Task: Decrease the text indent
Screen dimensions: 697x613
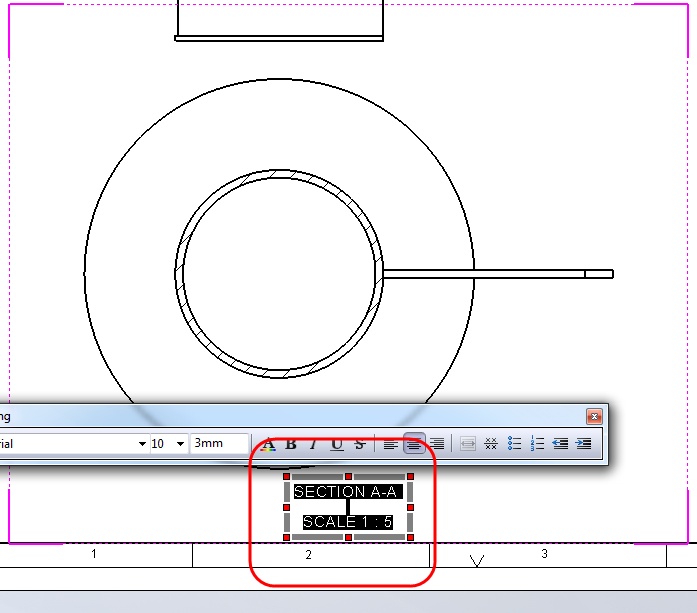Action: [560, 444]
